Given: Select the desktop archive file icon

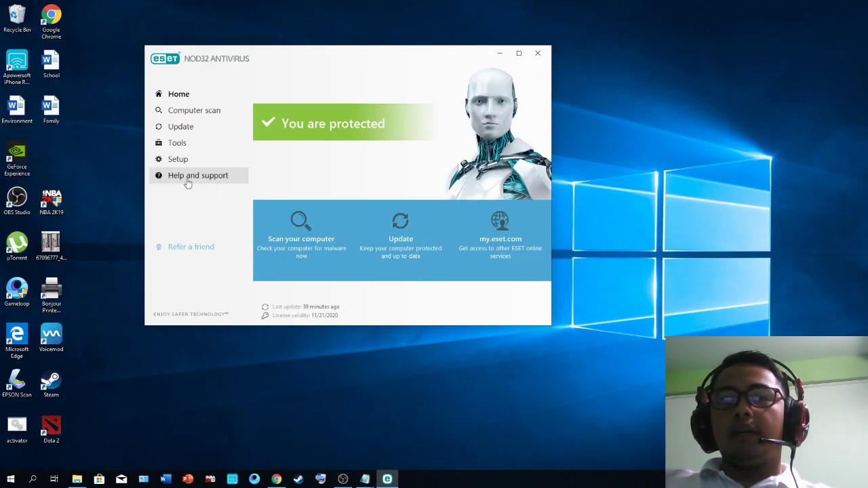Looking at the screenshot, I should (x=51, y=247).
